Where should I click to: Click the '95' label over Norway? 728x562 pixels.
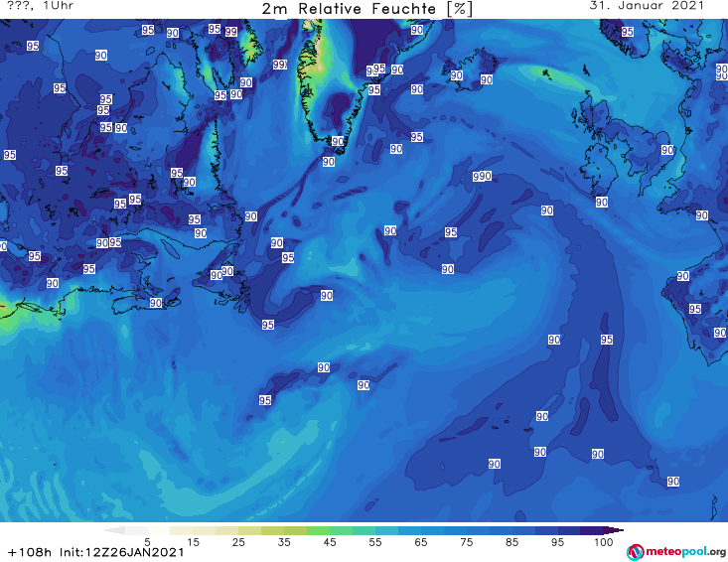tap(628, 32)
